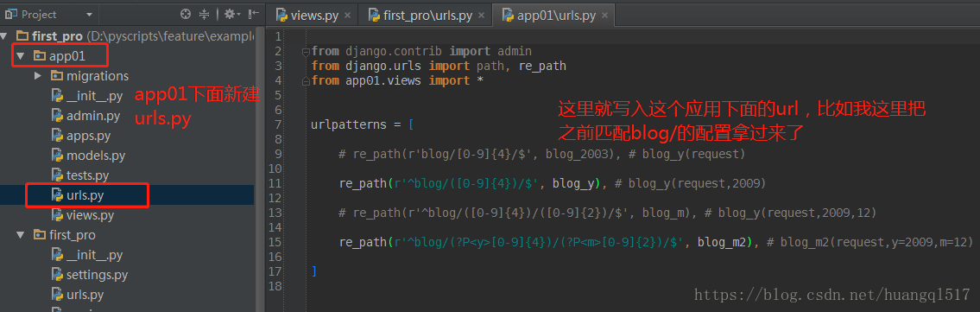
Task: Click the fold end marker at line 4
Action: click(x=306, y=80)
